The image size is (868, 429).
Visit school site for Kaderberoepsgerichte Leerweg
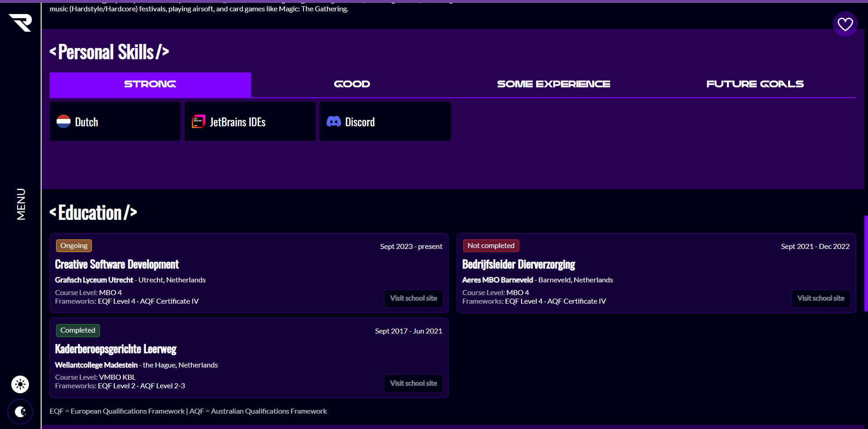tap(413, 383)
